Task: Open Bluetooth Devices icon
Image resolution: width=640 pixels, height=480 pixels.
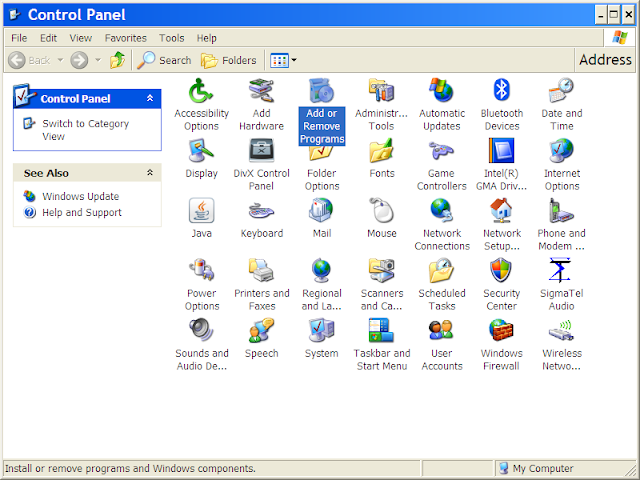Action: [x=502, y=90]
